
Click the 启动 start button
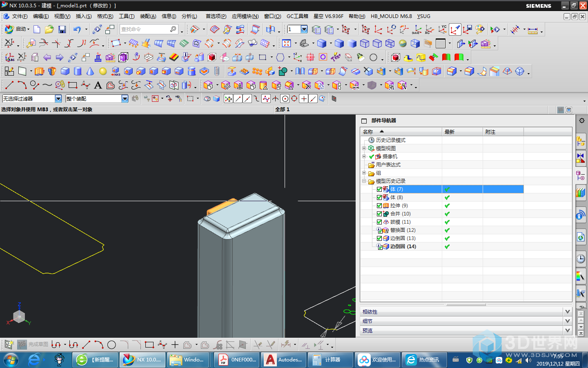17,29
